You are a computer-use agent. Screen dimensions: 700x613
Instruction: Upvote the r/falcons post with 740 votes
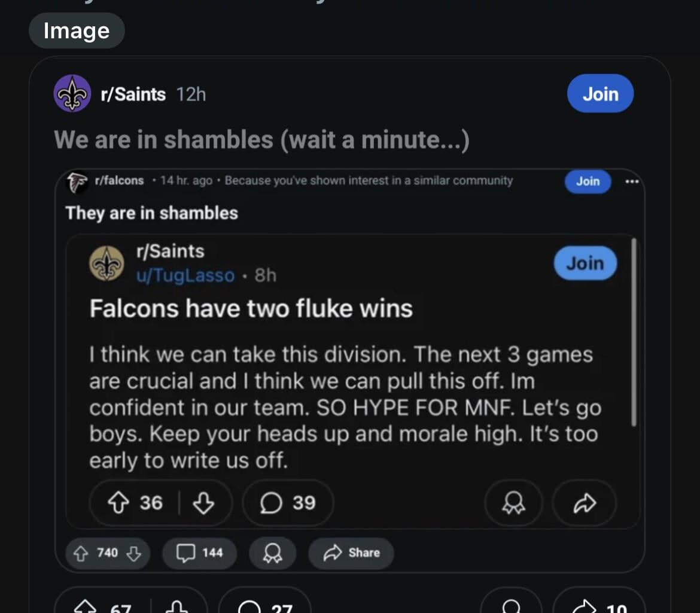coord(80,553)
